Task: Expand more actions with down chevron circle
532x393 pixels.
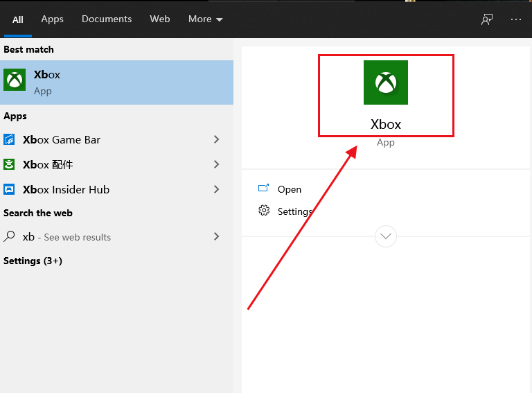Action: (386, 236)
